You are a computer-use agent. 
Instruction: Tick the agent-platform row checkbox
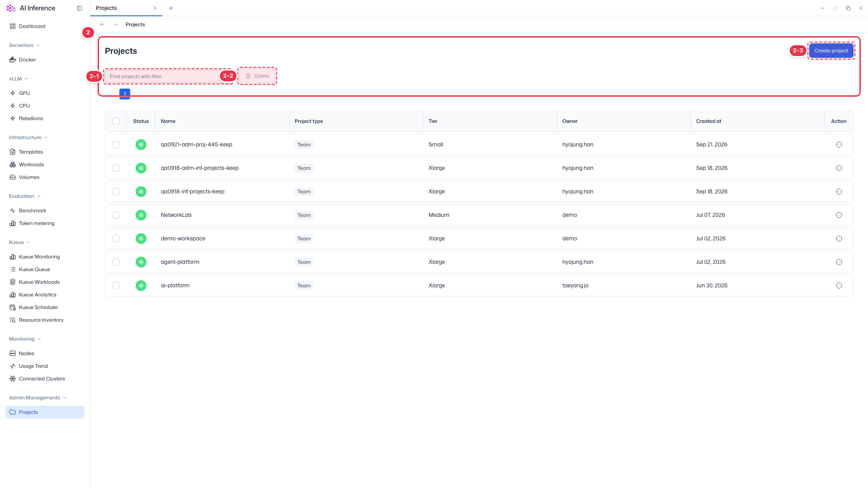(x=116, y=262)
